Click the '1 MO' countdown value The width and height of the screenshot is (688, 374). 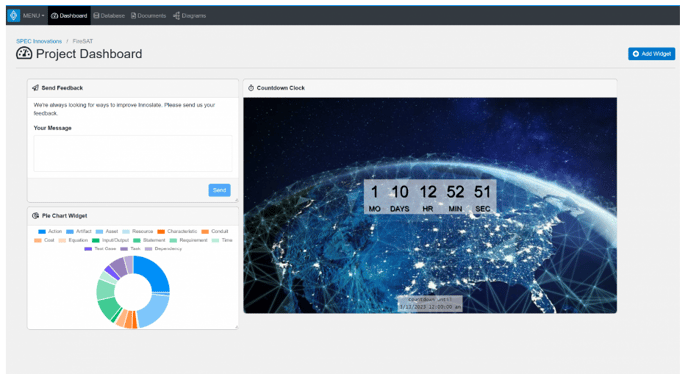(374, 198)
